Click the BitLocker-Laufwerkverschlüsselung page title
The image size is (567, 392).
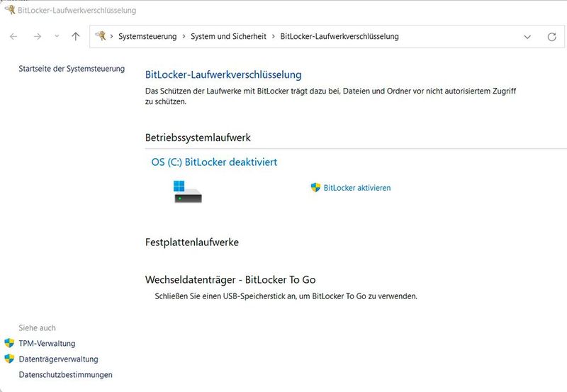click(223, 74)
